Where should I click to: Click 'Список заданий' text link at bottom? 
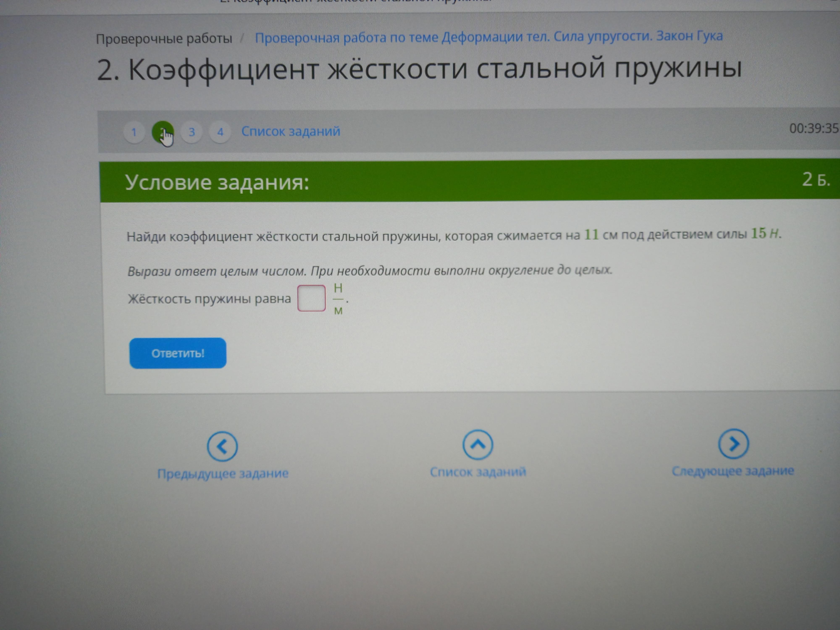pyautogui.click(x=478, y=472)
